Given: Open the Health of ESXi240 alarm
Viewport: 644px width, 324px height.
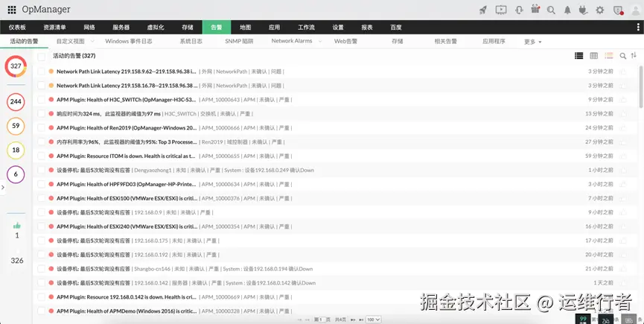Looking at the screenshot, I should click(x=127, y=226).
